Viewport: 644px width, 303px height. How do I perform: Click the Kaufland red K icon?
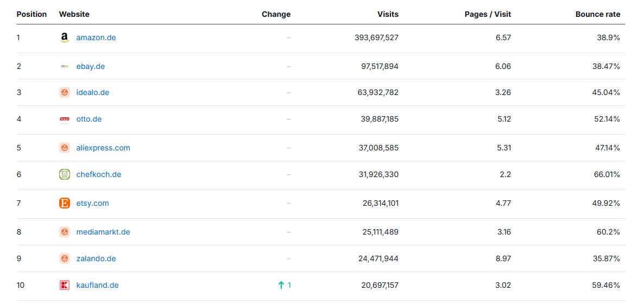point(65,285)
